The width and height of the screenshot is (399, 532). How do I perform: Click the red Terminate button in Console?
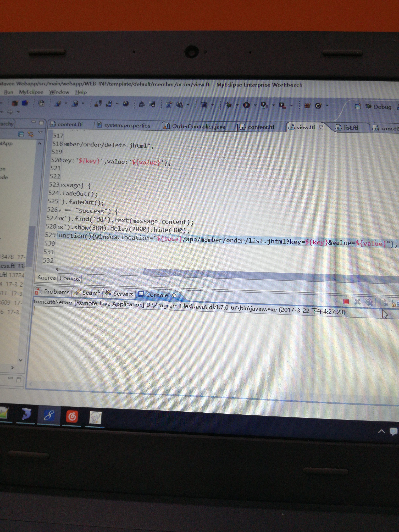pos(346,302)
